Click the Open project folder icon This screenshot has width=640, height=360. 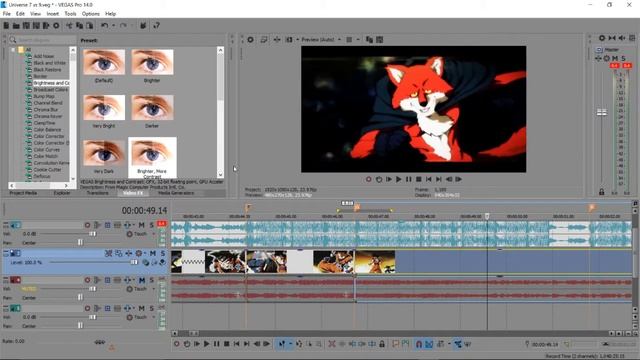tap(16, 26)
